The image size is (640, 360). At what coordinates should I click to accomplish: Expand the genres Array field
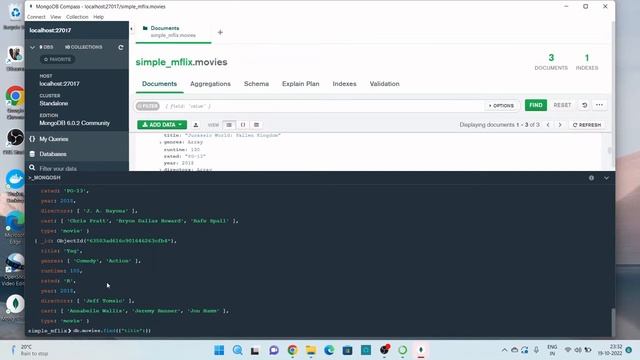point(160,142)
